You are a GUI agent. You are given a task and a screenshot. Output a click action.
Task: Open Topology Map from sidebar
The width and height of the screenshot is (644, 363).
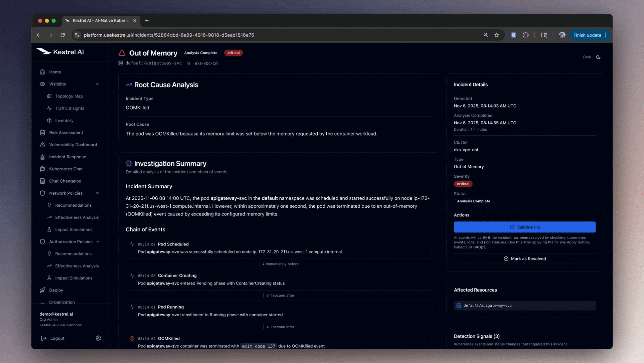[x=69, y=96]
